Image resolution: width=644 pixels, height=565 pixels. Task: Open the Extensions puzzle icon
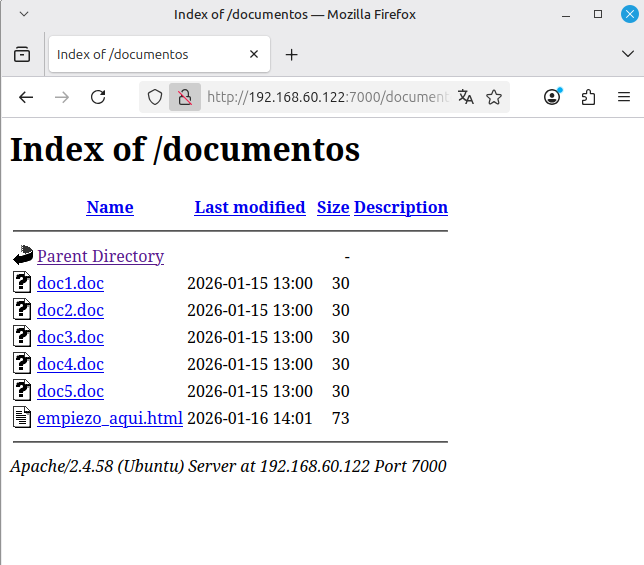point(588,97)
